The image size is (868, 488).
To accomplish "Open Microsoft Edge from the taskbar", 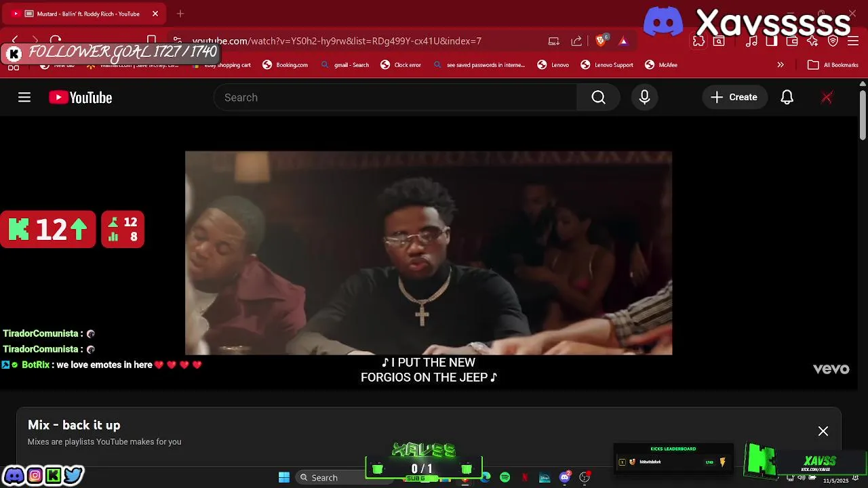I will (x=486, y=477).
